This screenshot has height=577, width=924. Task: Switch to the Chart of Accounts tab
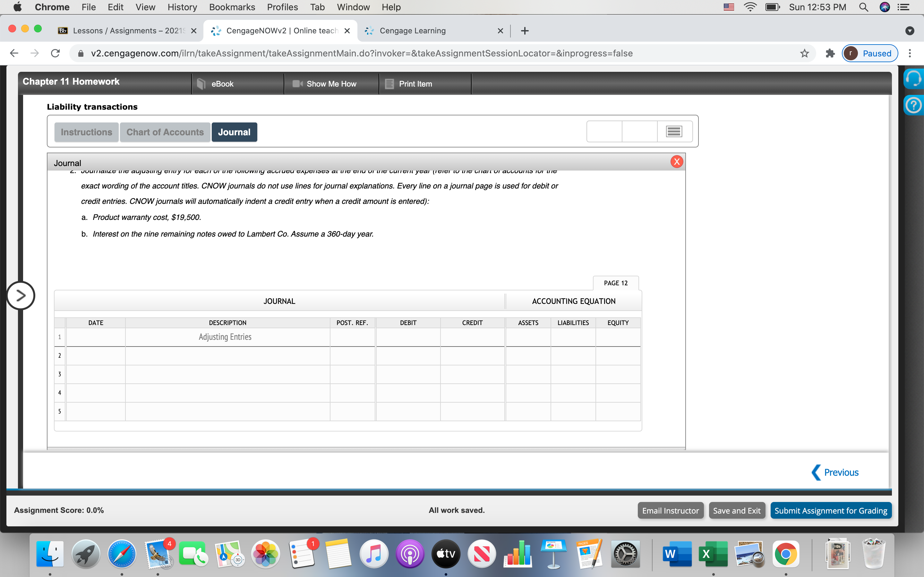coord(165,132)
